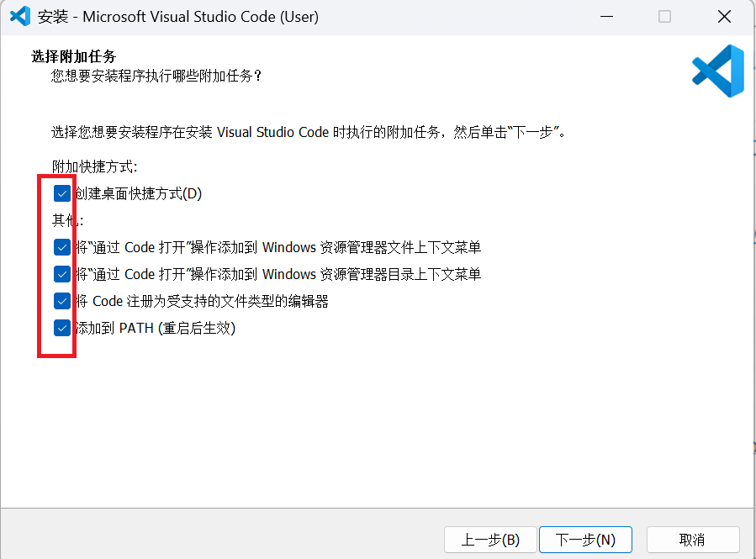Disable adding Code to file context menu
756x559 pixels.
point(61,247)
